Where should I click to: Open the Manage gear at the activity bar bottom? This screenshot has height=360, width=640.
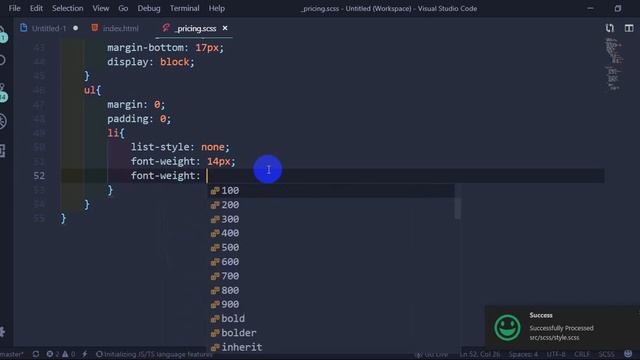click(x=2, y=331)
